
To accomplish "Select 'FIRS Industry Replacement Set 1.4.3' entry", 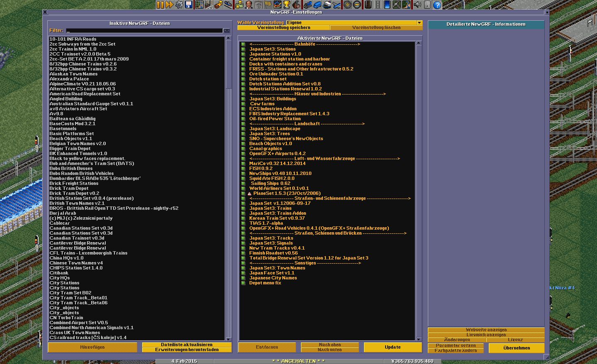I will [289, 114].
